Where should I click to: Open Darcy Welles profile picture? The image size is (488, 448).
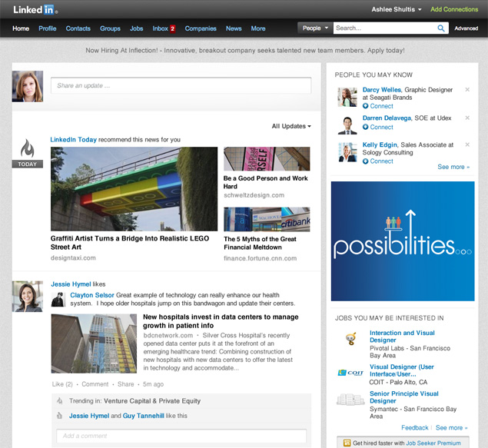(x=347, y=97)
